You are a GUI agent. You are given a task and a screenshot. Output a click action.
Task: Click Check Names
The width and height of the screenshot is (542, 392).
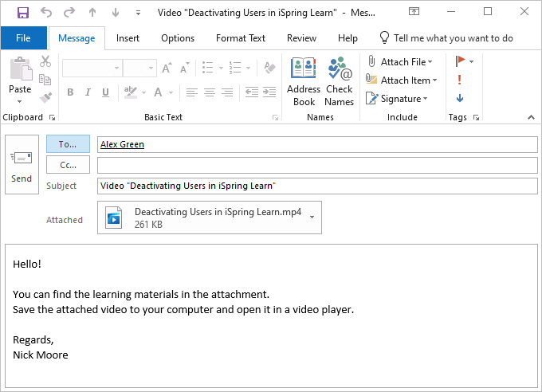point(339,81)
